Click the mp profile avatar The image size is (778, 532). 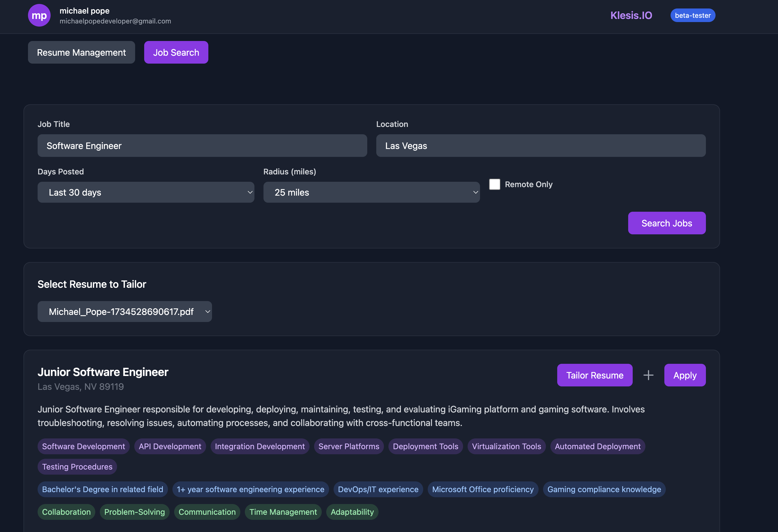click(39, 15)
